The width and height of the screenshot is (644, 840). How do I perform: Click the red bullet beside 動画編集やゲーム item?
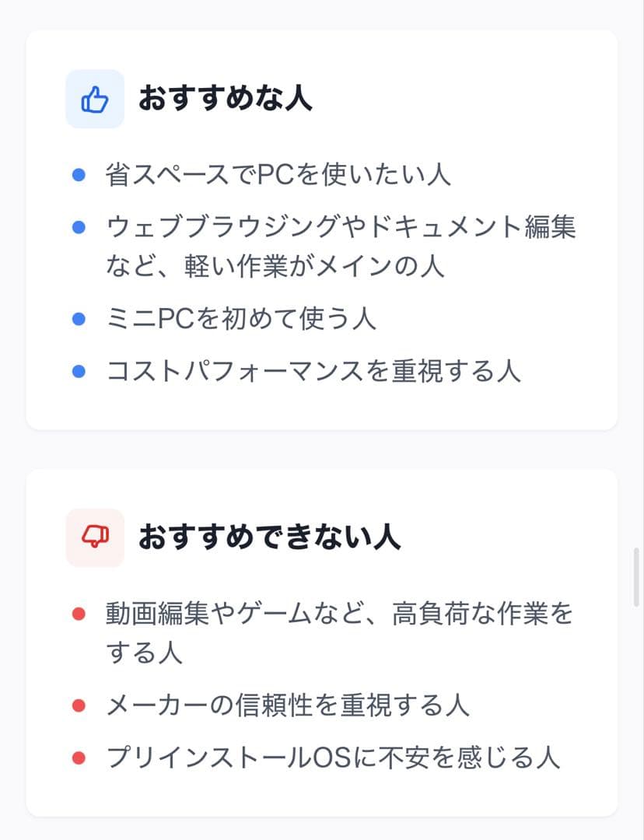coord(78,614)
